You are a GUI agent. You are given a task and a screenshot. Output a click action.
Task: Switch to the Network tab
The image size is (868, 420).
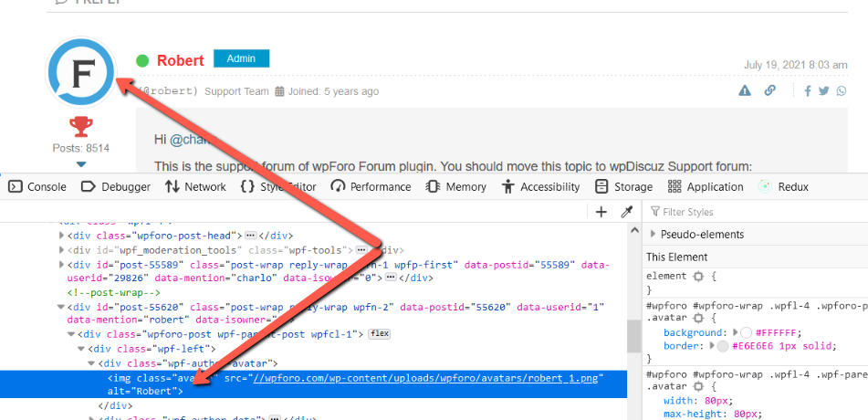point(196,187)
